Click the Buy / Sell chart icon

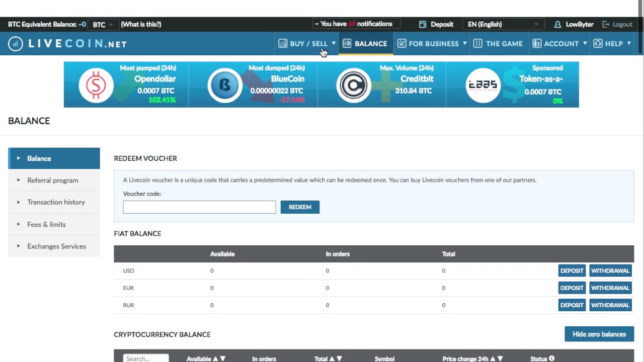coord(283,43)
